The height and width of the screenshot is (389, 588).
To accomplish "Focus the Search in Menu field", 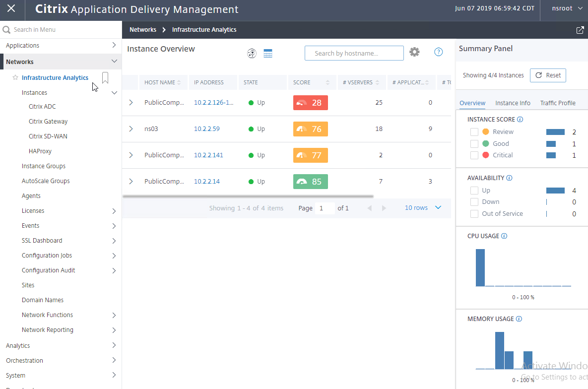I will 61,30.
